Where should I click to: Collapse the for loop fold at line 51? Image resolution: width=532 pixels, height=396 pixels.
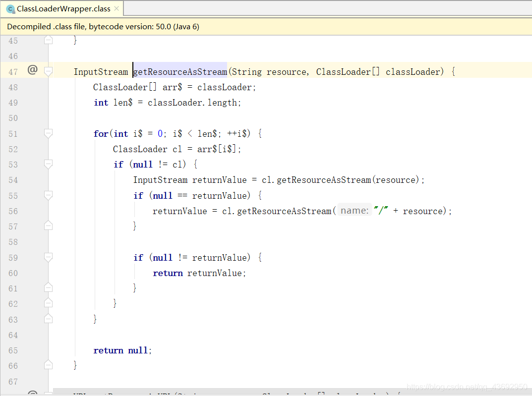click(49, 133)
